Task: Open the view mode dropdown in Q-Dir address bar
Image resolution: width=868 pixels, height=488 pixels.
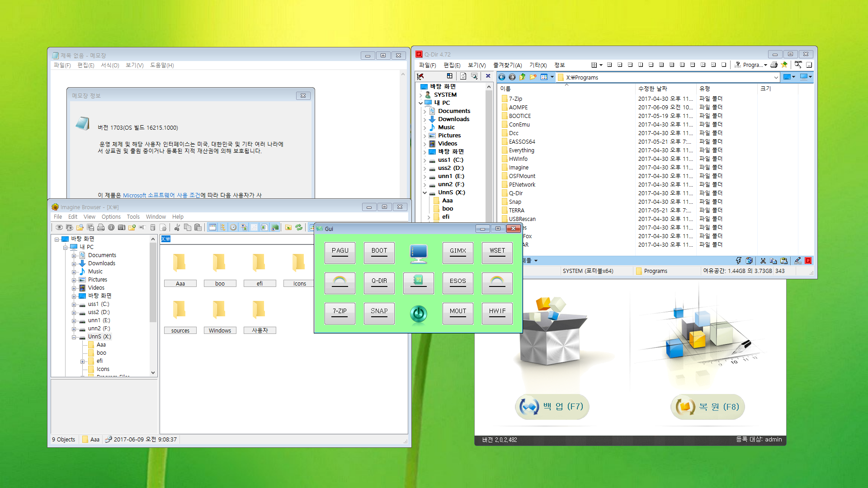Action: pyautogui.click(x=552, y=77)
